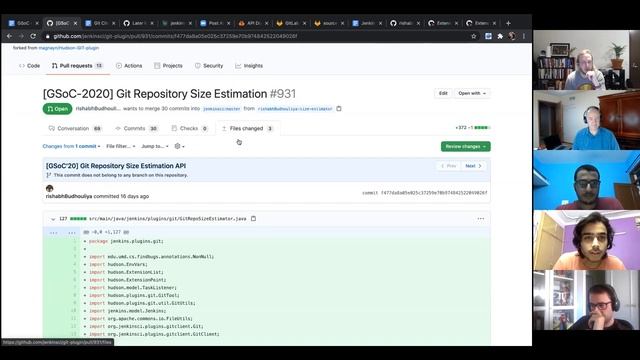Image resolution: width=640 pixels, height=360 pixels.
Task: Click the green Open status badge
Action: [x=57, y=109]
